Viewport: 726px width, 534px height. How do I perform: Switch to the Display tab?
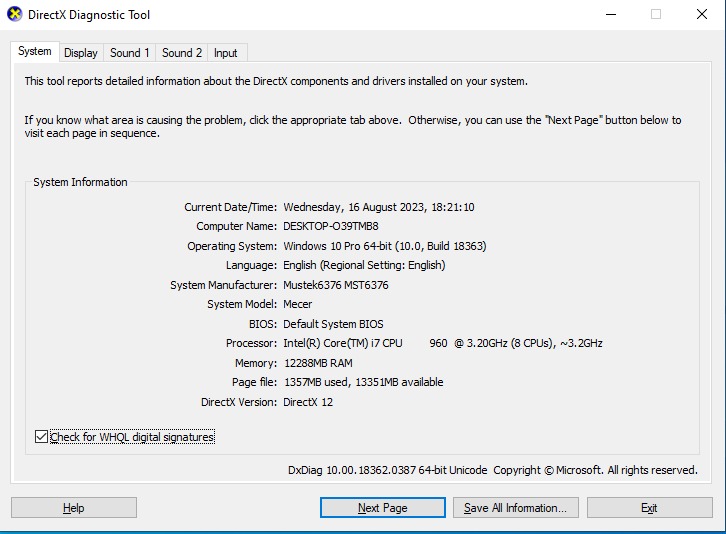(81, 53)
